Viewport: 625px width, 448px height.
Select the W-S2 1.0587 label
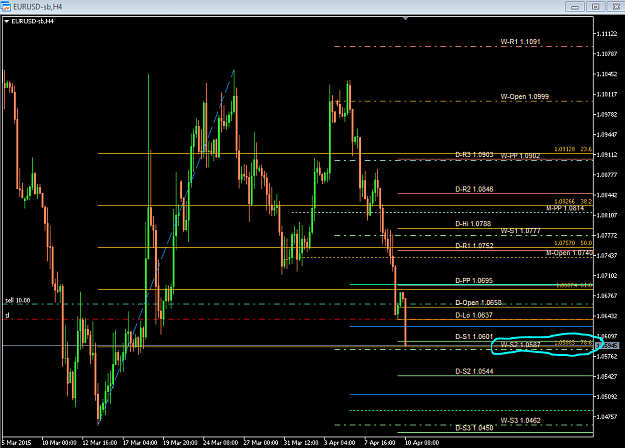(x=521, y=344)
